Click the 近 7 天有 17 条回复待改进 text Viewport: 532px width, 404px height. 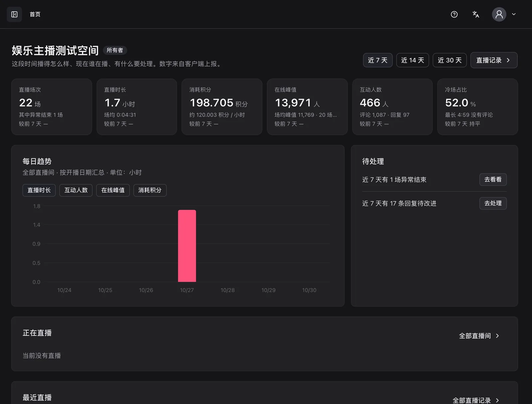coord(399,203)
